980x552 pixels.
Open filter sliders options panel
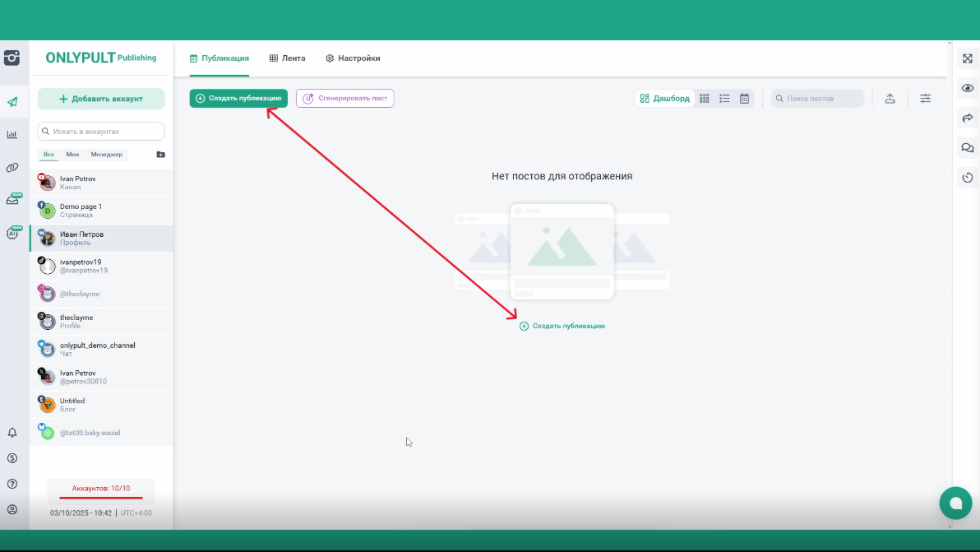(x=926, y=99)
